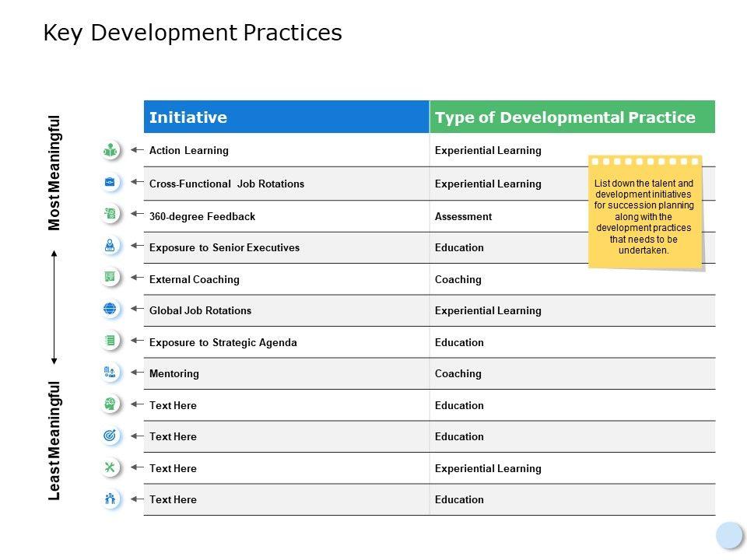The height and width of the screenshot is (560, 747).
Task: Select the target icon in the left column
Action: pyautogui.click(x=110, y=436)
